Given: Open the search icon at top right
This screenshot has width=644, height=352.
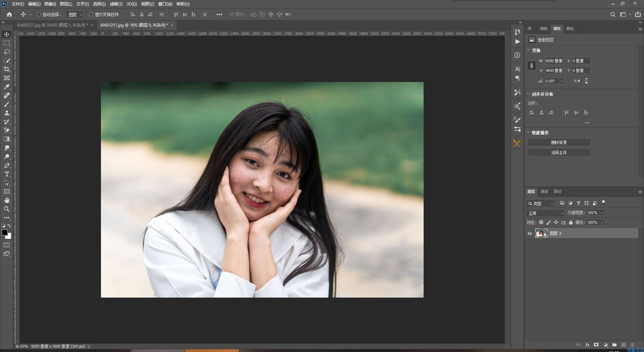Looking at the screenshot, I should [612, 14].
